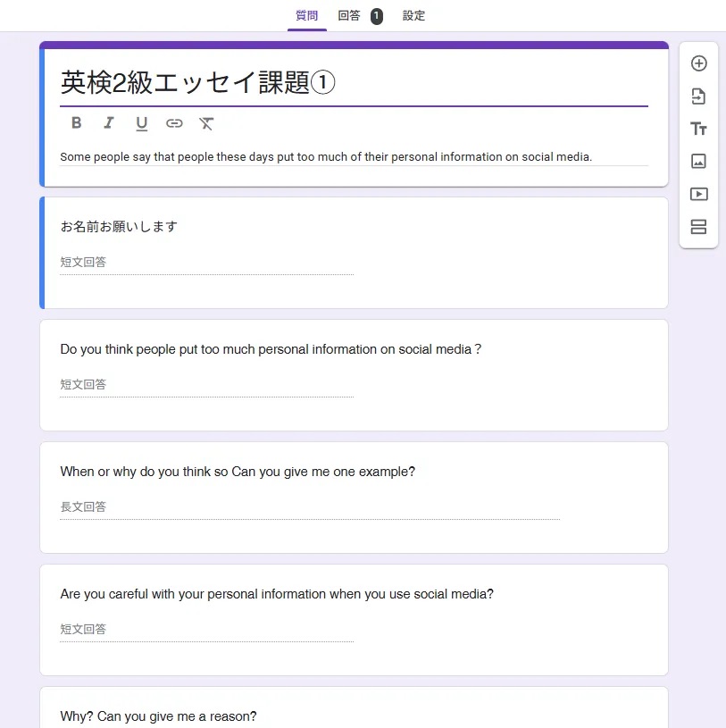Click short answer field under 'Are you careful'
Image resolution: width=726 pixels, height=728 pixels.
(x=206, y=630)
